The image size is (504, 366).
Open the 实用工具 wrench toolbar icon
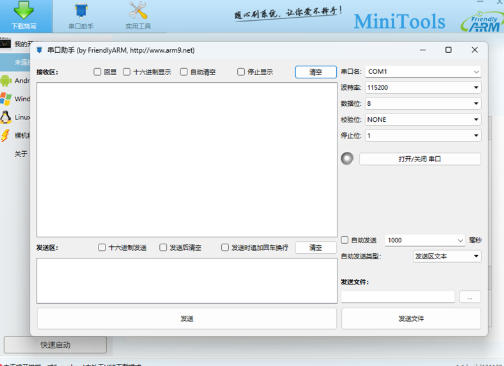(138, 16)
